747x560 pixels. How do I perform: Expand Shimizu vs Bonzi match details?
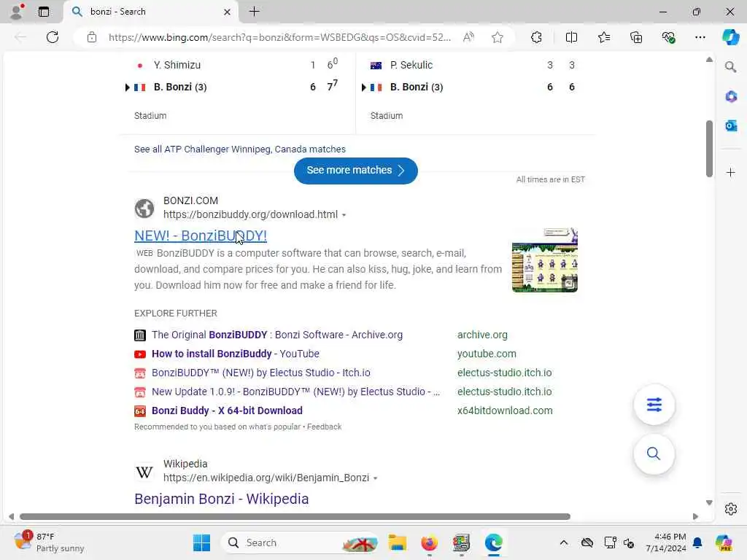point(127,87)
